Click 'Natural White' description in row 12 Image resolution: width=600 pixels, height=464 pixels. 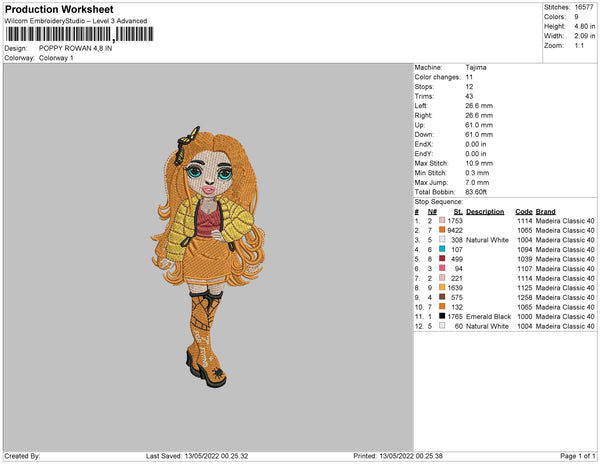tap(487, 326)
